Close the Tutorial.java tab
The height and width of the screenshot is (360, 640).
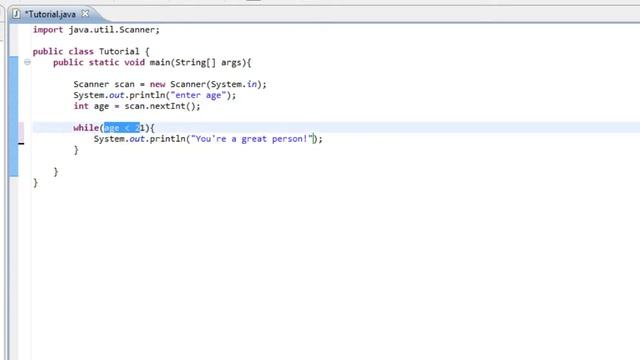(85, 13)
